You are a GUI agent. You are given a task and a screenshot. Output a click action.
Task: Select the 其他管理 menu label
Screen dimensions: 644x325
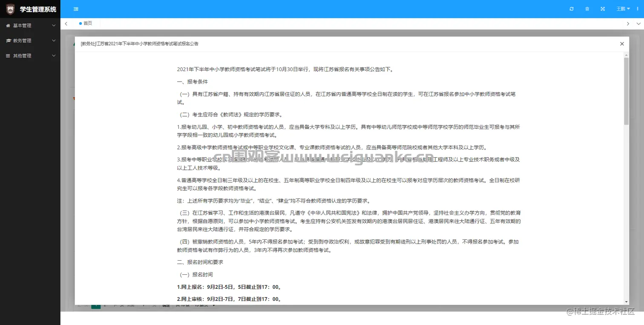click(x=22, y=56)
